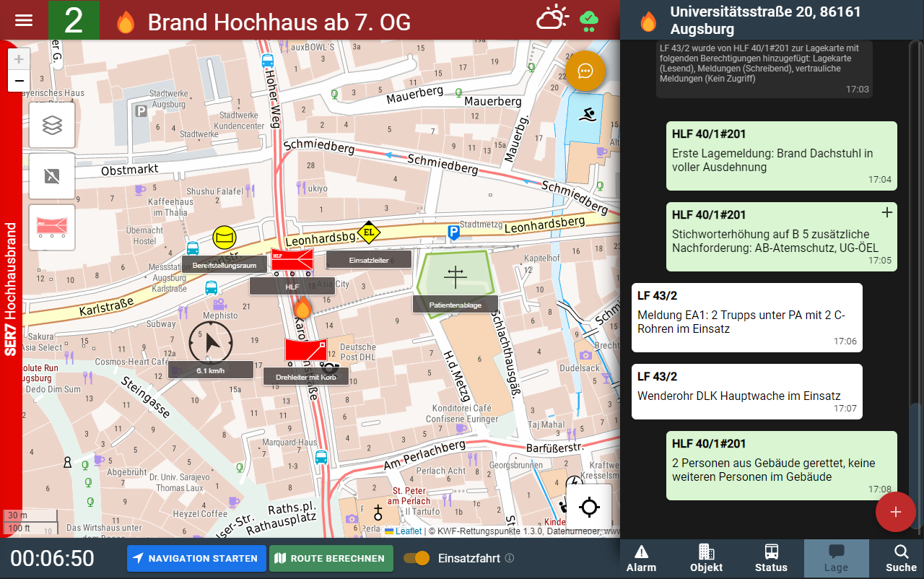Expand the Stichworterhöhung message with plus
This screenshot has height=579, width=924.
(x=887, y=212)
